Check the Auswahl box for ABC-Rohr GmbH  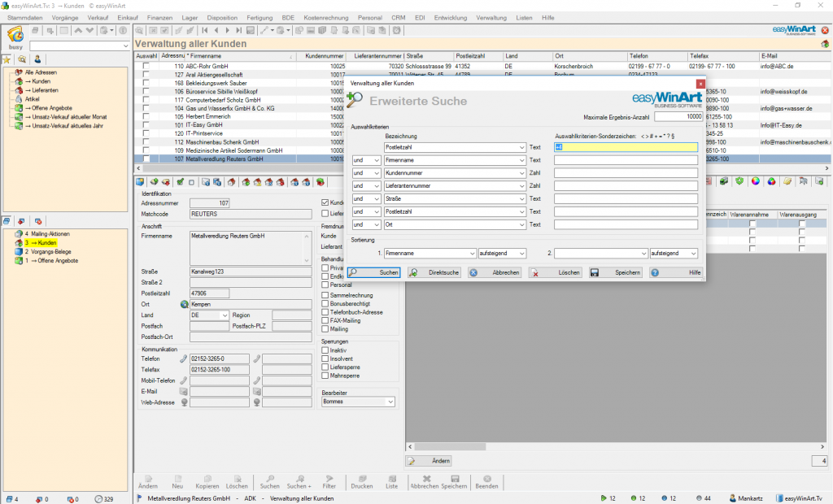pos(146,66)
